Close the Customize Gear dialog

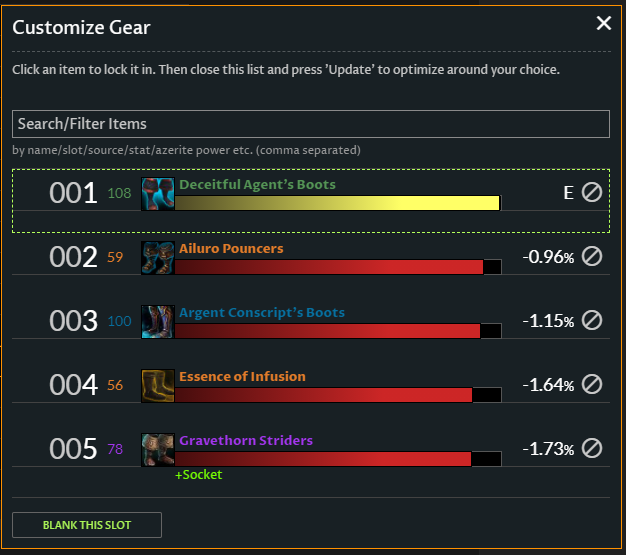[604, 23]
